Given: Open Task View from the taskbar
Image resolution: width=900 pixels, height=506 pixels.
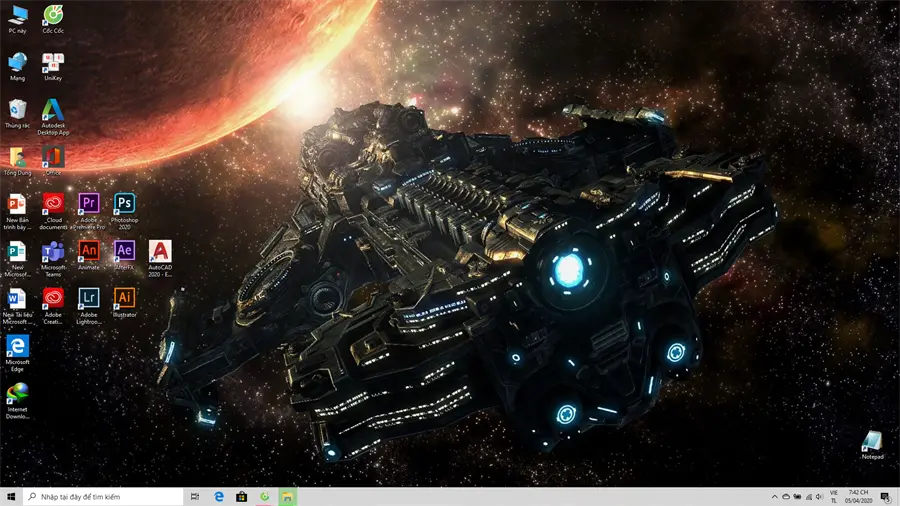Looking at the screenshot, I should point(195,497).
